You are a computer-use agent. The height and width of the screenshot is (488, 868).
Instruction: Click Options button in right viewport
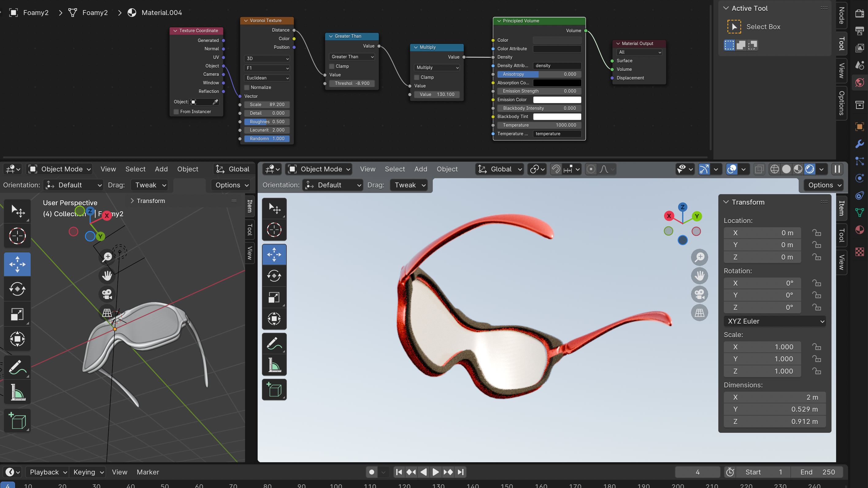coord(824,185)
